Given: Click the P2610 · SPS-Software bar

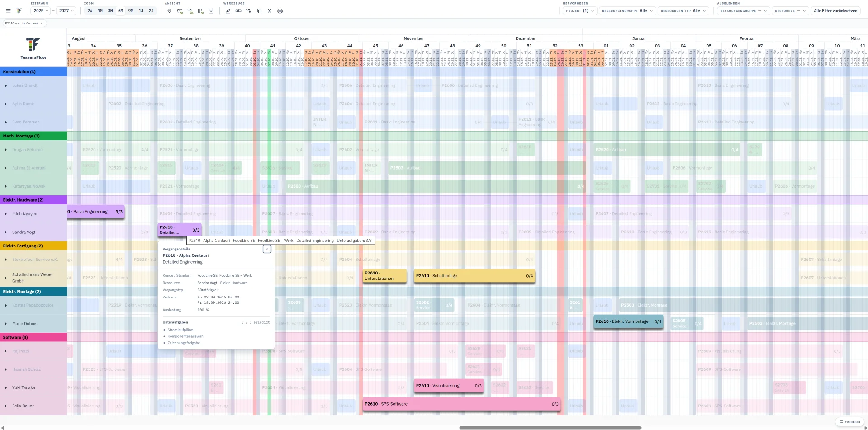Looking at the screenshot, I should pyautogui.click(x=462, y=404).
